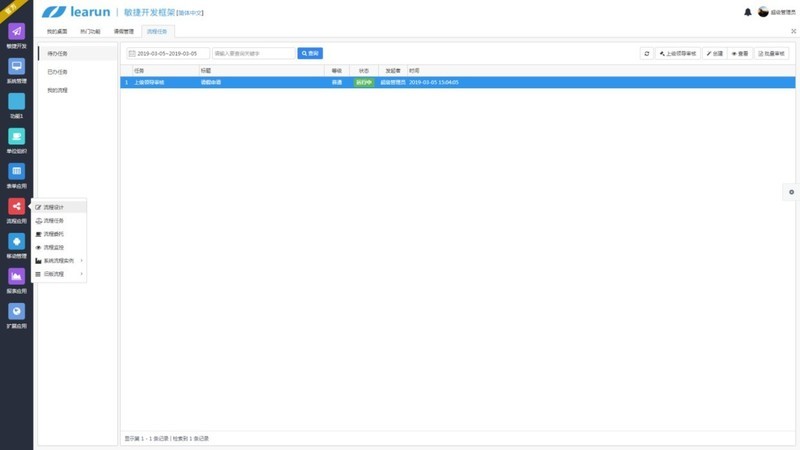Open the 表单应用 table-grid sidebar module
Image resolution: width=800 pixels, height=450 pixels.
point(16,171)
